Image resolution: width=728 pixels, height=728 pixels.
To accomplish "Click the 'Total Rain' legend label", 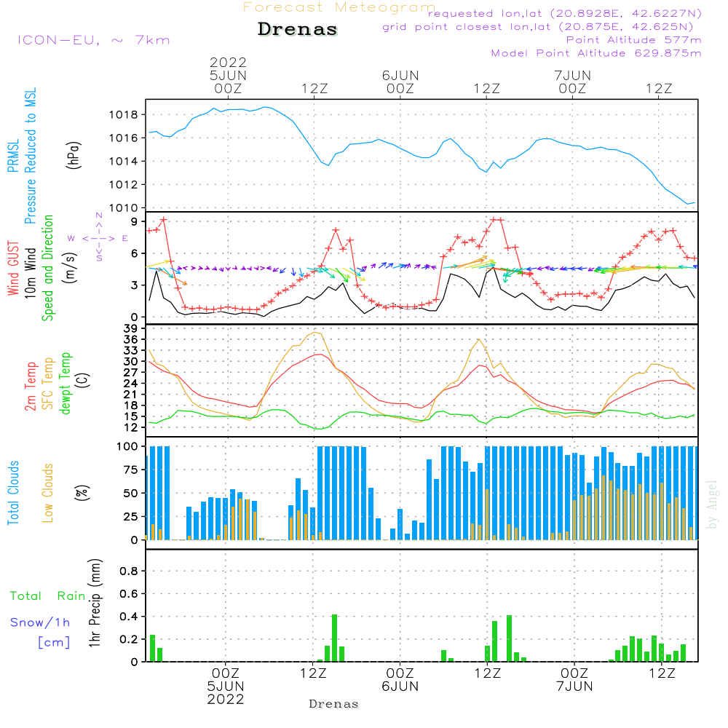I will [48, 596].
